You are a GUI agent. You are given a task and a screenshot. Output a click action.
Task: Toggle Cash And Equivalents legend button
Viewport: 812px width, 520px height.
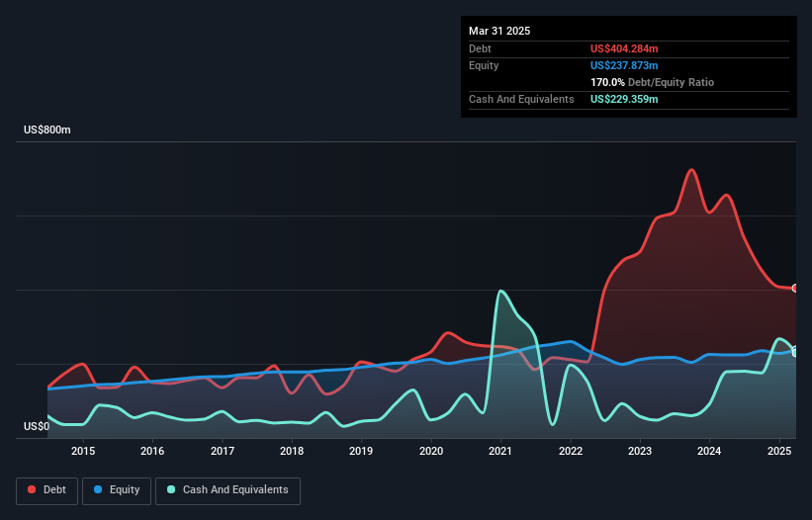click(227, 490)
